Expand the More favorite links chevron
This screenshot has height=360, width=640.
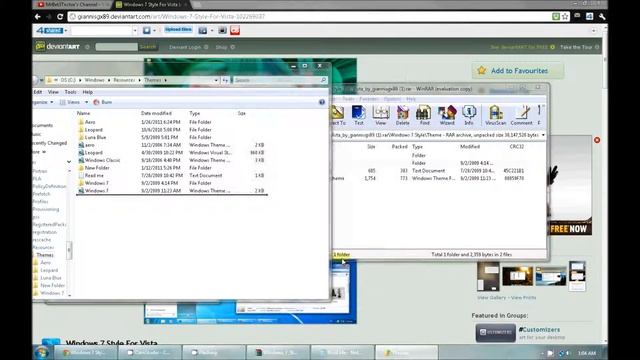44,152
